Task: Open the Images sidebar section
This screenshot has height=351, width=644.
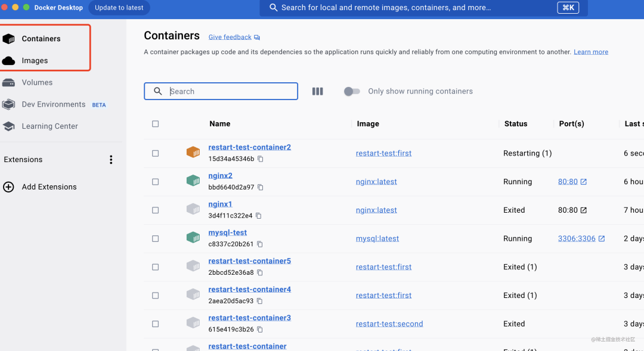Action: 35,60
